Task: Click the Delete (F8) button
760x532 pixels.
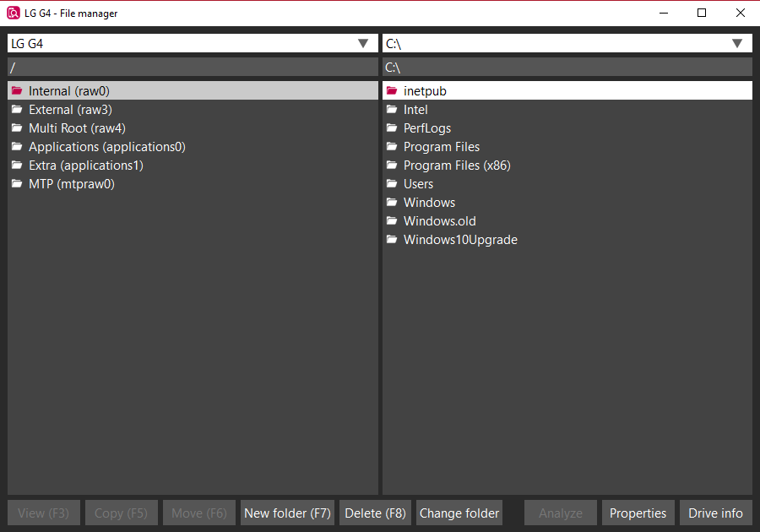Action: pyautogui.click(x=375, y=513)
